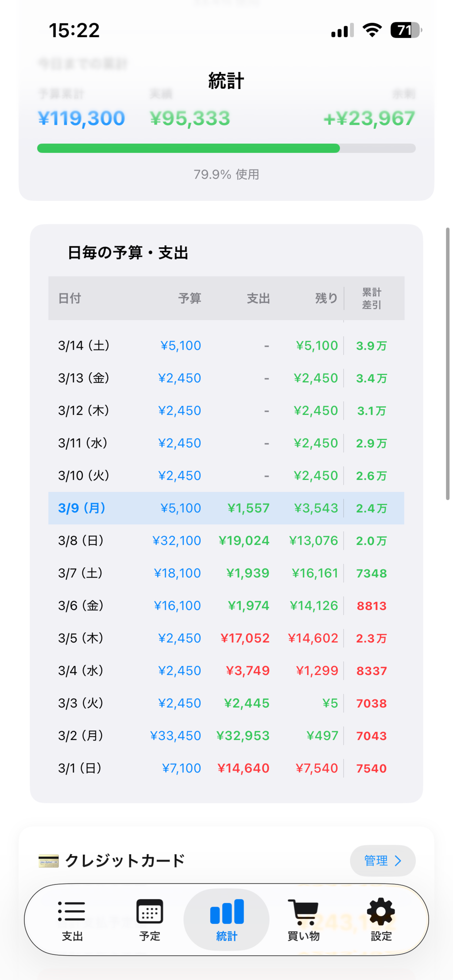The width and height of the screenshot is (453, 980).
Task: Tap the ¥3,749 expense value
Action: click(248, 671)
